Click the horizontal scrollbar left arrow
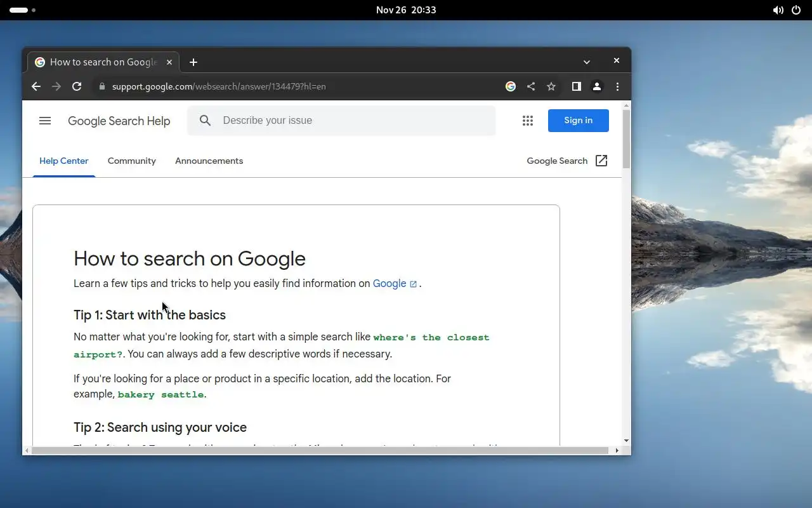 tap(27, 450)
